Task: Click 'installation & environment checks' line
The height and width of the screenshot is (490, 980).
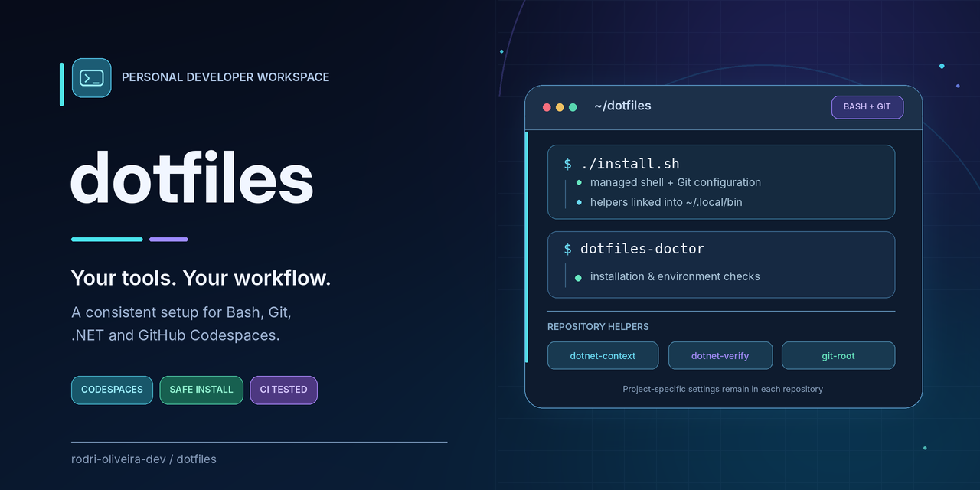Action: [675, 276]
